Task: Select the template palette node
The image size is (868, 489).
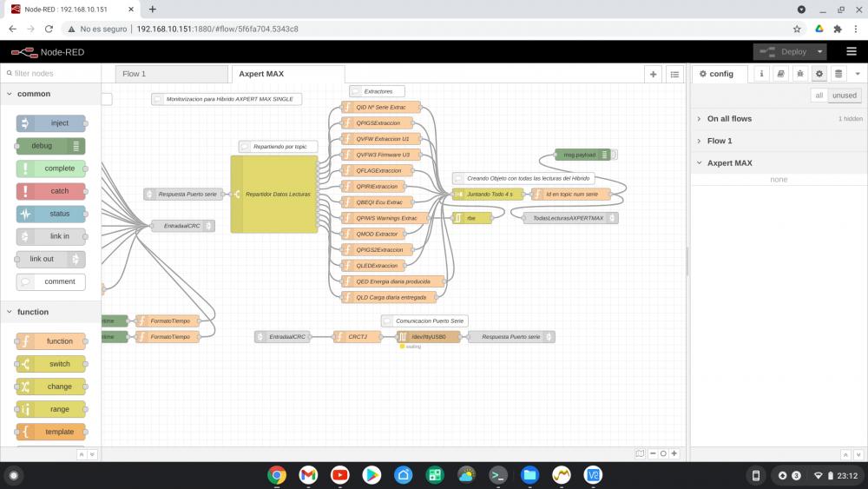Action: click(51, 432)
